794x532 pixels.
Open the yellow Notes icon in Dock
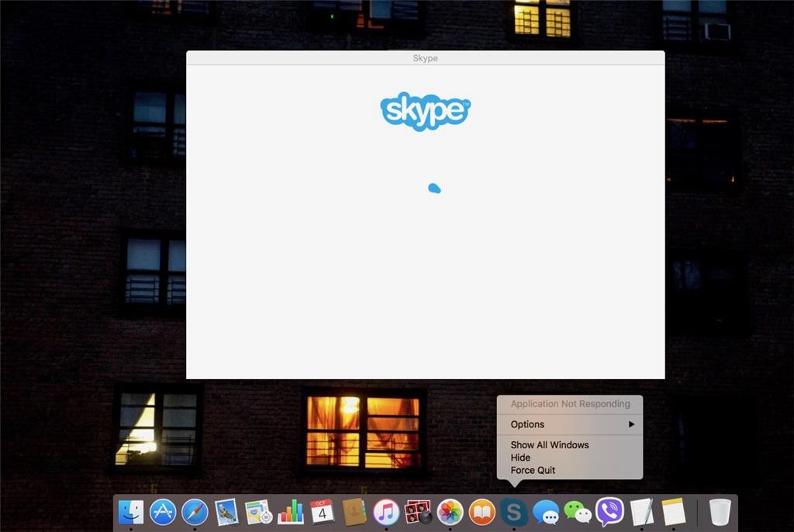click(x=674, y=512)
